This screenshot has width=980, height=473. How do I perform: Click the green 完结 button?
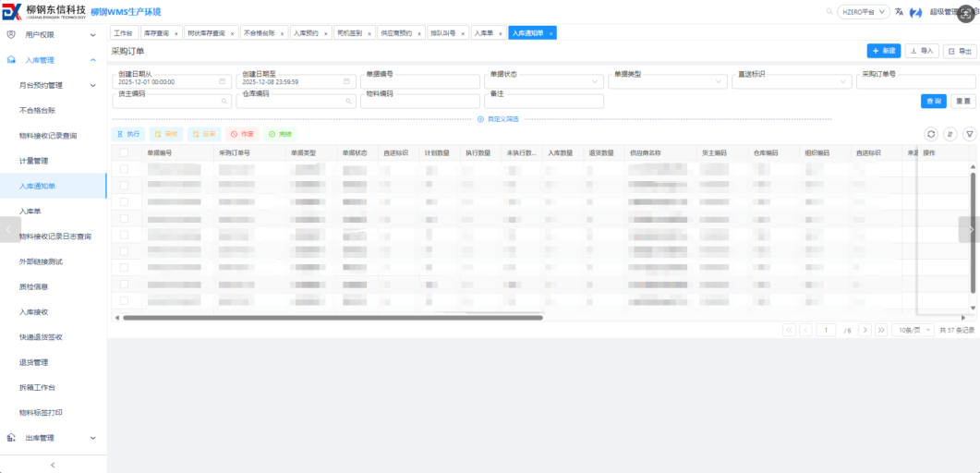tap(281, 134)
